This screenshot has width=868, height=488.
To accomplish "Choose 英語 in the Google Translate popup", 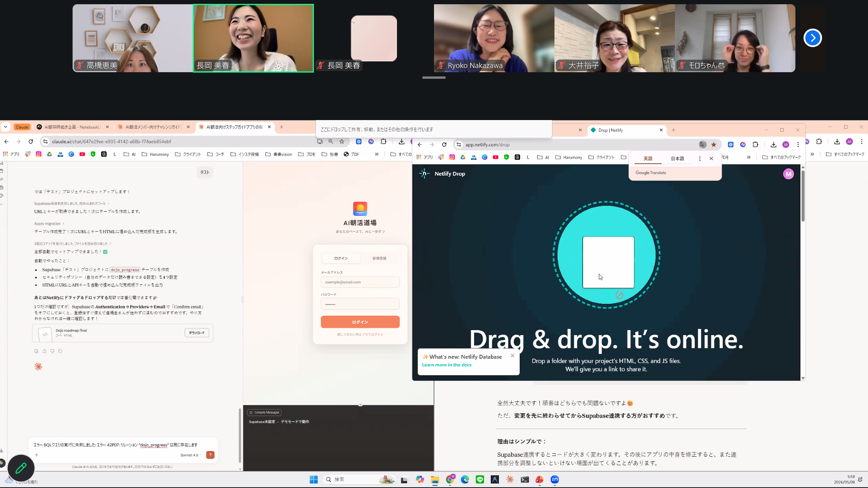I will (648, 158).
